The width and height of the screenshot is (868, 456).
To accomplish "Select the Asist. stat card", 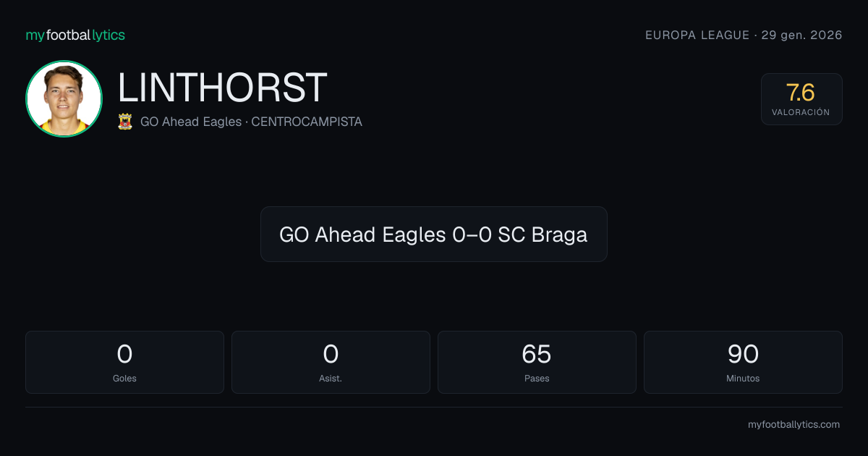I will 331,362.
